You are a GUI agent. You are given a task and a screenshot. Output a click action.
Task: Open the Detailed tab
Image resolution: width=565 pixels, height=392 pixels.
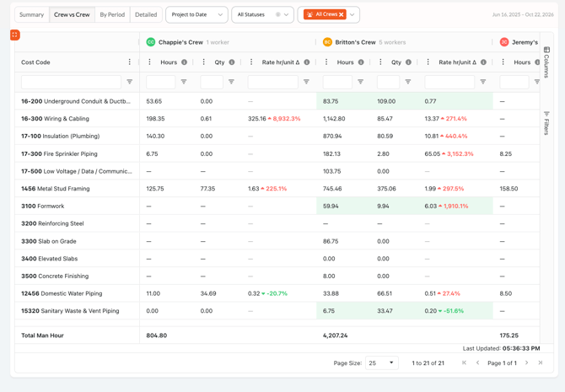click(146, 15)
